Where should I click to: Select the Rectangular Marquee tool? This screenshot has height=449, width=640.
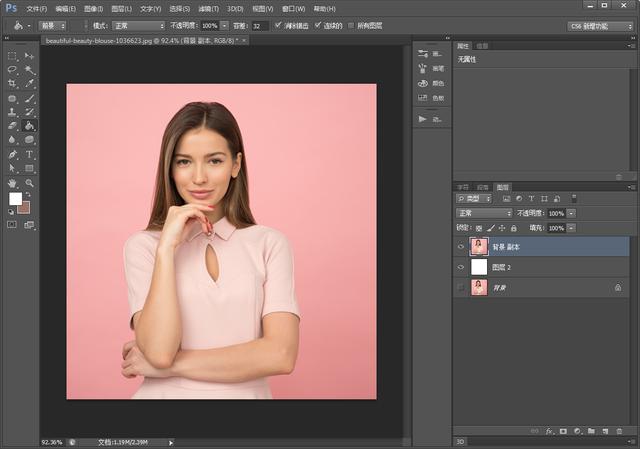pyautogui.click(x=12, y=56)
